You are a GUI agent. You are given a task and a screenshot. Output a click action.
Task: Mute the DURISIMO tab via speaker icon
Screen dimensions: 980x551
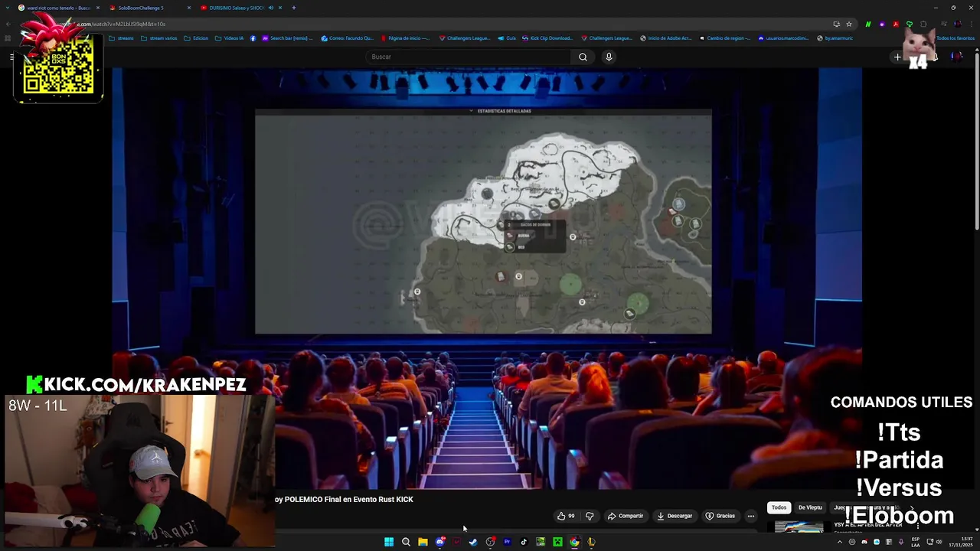pyautogui.click(x=271, y=8)
